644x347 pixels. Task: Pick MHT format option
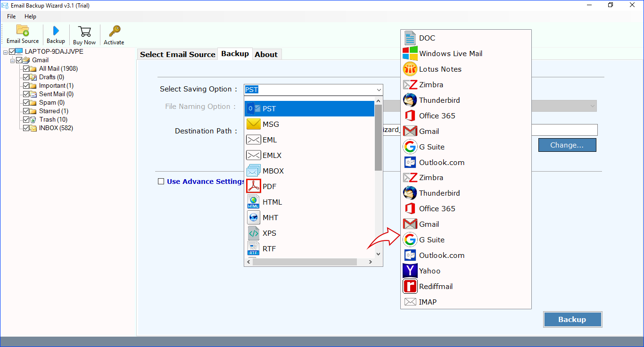point(309,217)
